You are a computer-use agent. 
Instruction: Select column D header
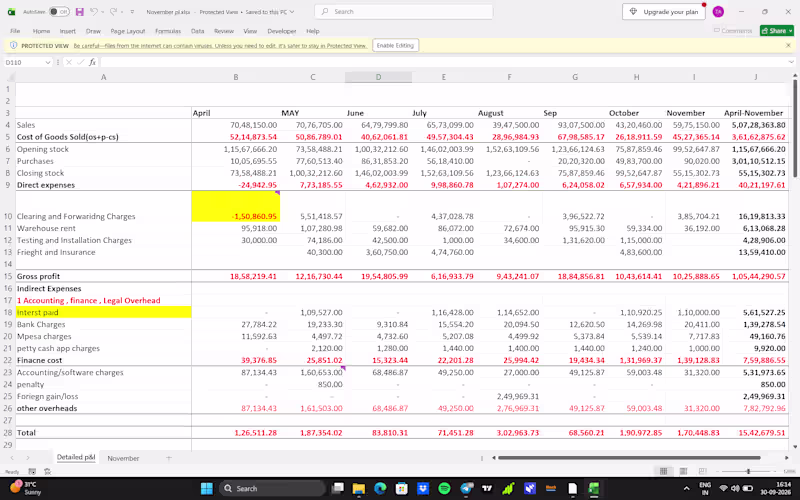(378, 77)
